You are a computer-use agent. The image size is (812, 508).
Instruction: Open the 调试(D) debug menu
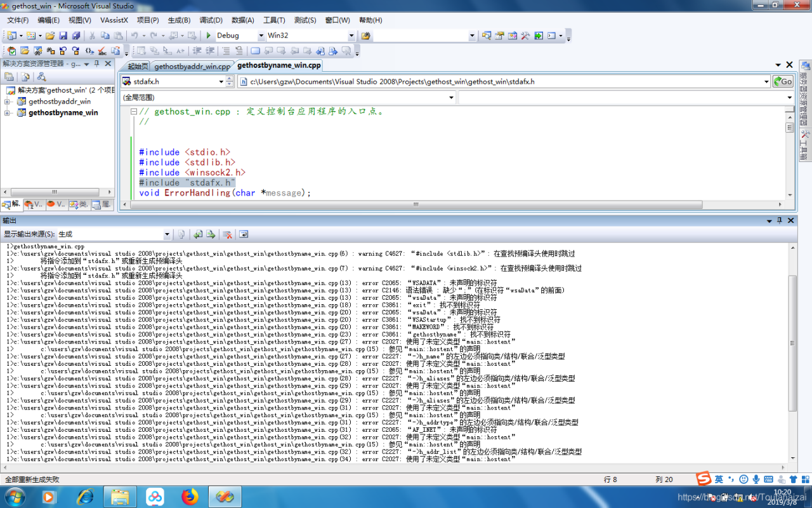point(211,20)
